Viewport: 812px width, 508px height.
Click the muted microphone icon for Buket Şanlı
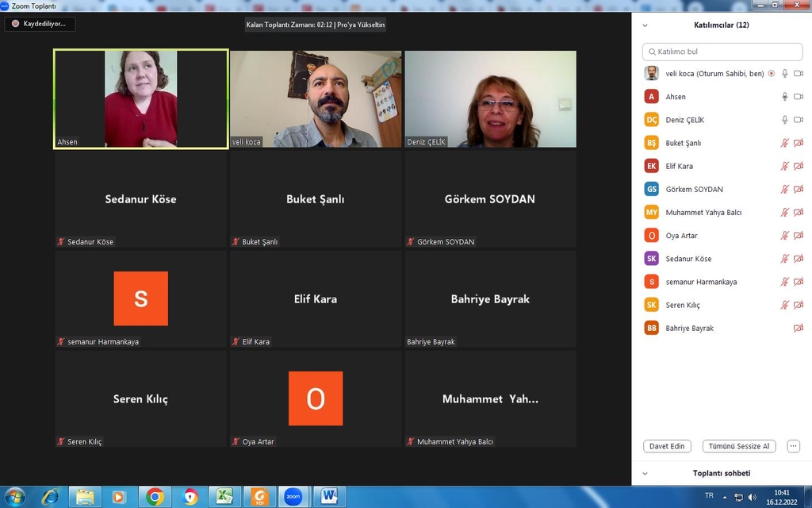tap(785, 143)
